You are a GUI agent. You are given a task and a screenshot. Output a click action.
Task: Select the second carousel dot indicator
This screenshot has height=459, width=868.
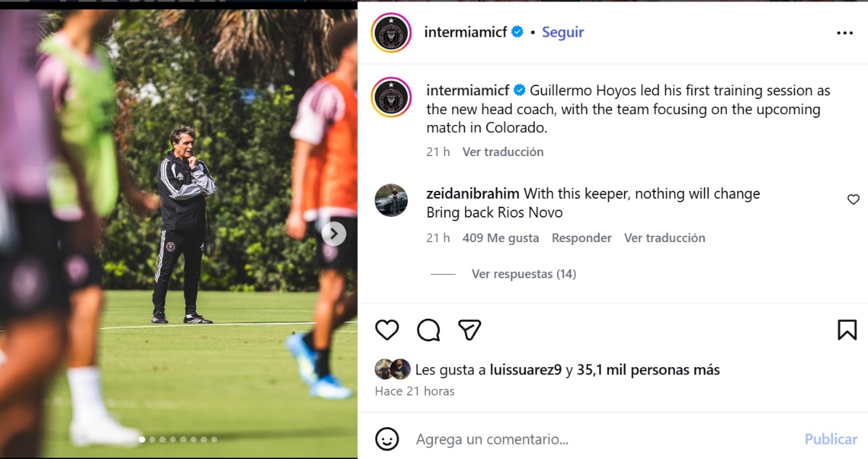pos(150,439)
